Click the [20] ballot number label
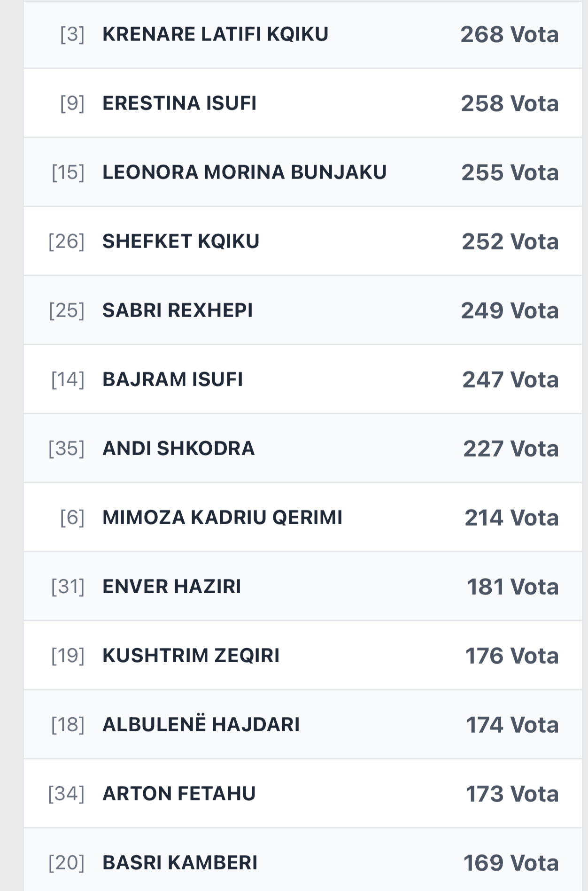588x891 pixels. [x=67, y=863]
